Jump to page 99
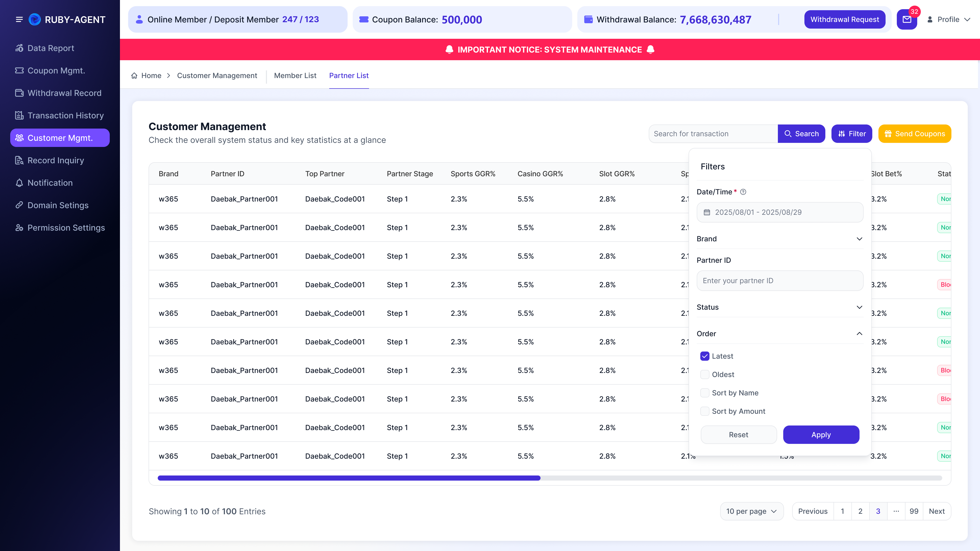The height and width of the screenshot is (551, 980). [x=914, y=511]
